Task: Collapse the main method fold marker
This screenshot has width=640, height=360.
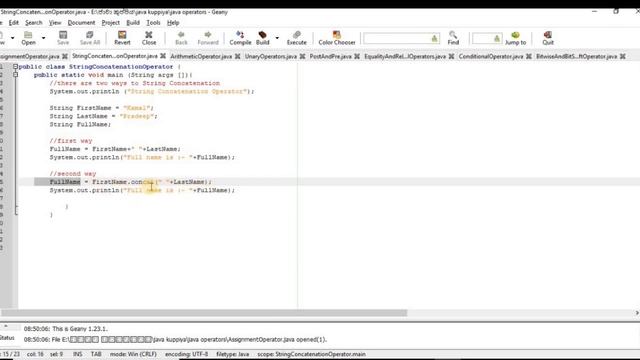Action: [x=16, y=75]
